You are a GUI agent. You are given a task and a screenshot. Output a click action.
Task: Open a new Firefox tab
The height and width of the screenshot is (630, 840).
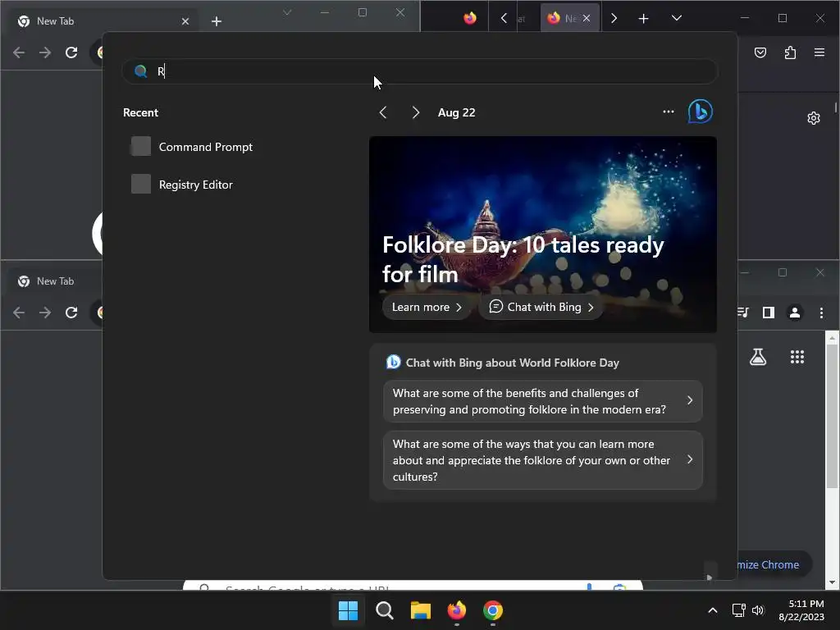coord(643,19)
